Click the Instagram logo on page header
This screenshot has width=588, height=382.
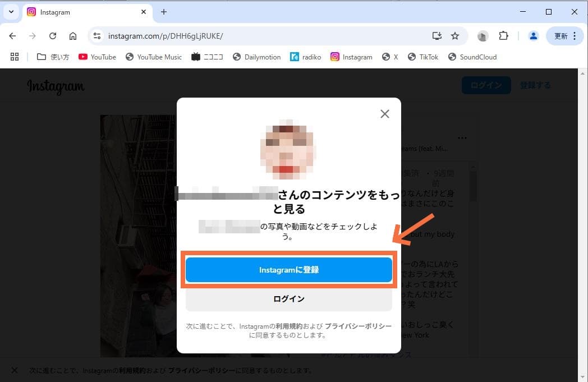(56, 86)
